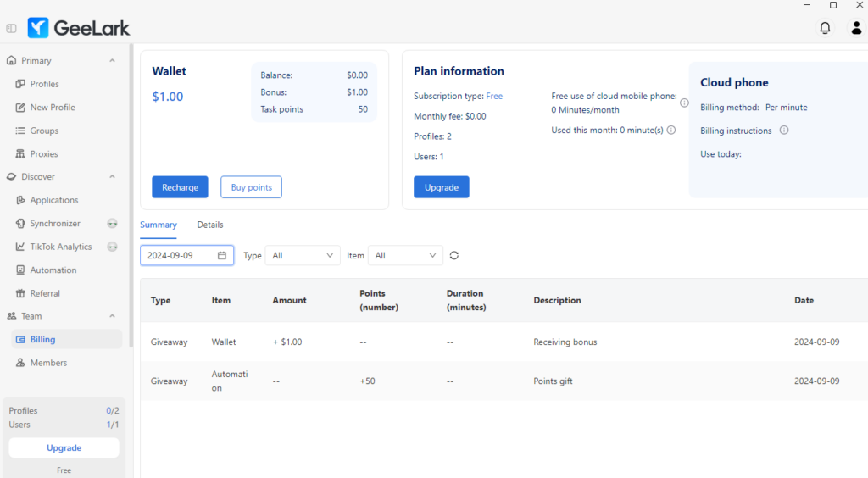Click the Automation robot icon

coord(20,270)
